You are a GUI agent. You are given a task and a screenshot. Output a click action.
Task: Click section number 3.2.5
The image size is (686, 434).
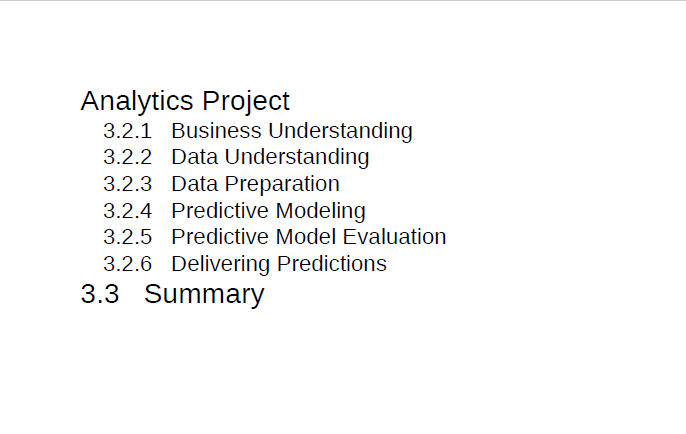127,238
